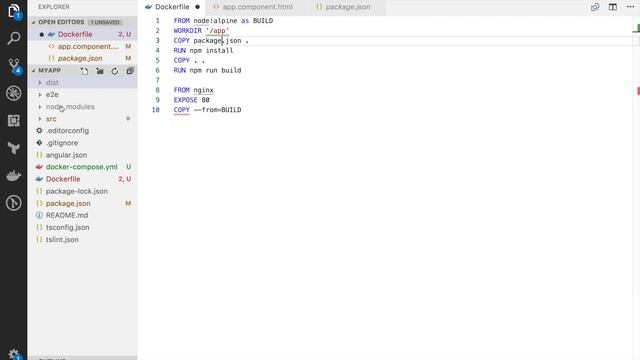Open the Docker view in activity bar
This screenshot has height=360, width=640.
click(13, 176)
